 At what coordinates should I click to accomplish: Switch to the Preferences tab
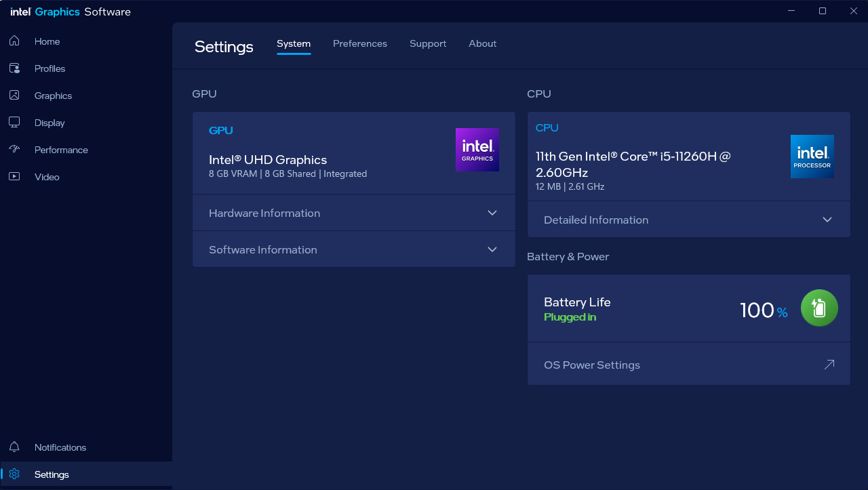click(360, 43)
